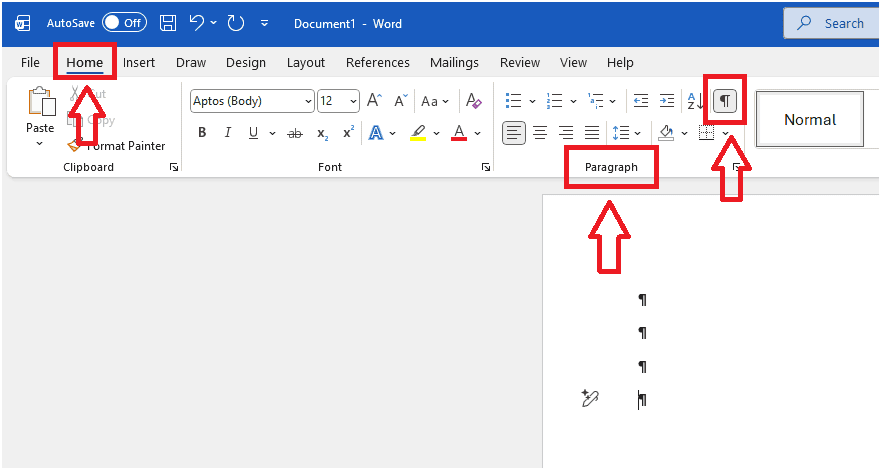Open the Change Case Aa menu

pyautogui.click(x=435, y=101)
